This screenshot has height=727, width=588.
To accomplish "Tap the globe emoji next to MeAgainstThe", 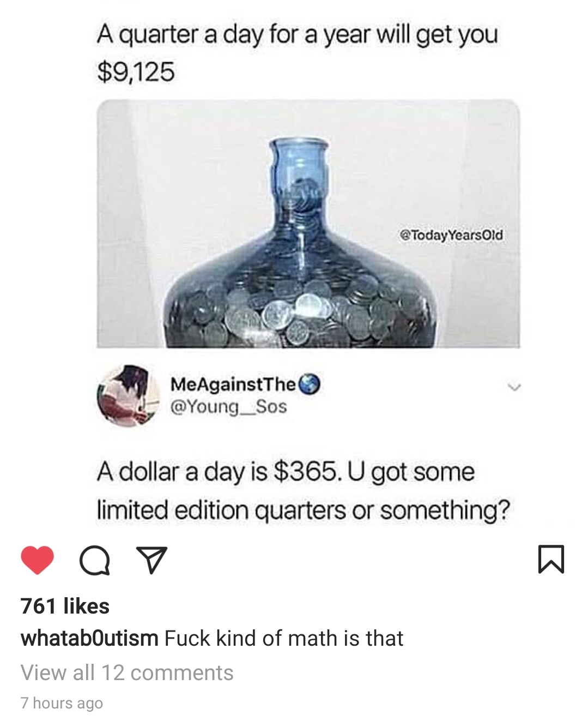I will (309, 384).
